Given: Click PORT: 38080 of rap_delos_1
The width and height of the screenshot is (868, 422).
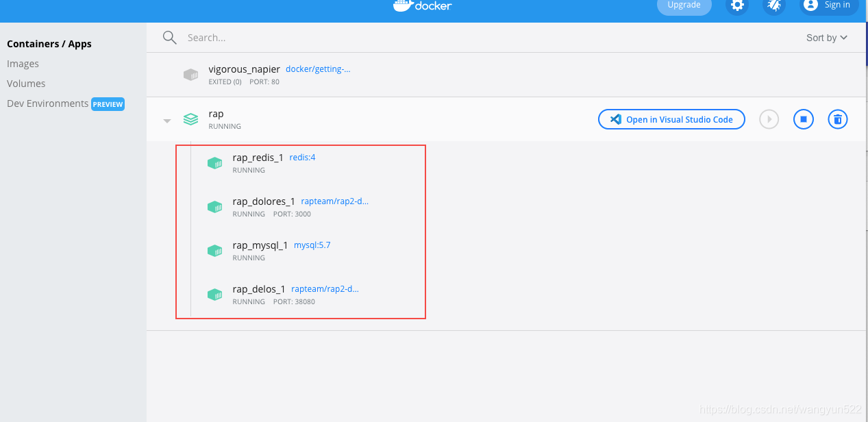Looking at the screenshot, I should click(x=294, y=302).
